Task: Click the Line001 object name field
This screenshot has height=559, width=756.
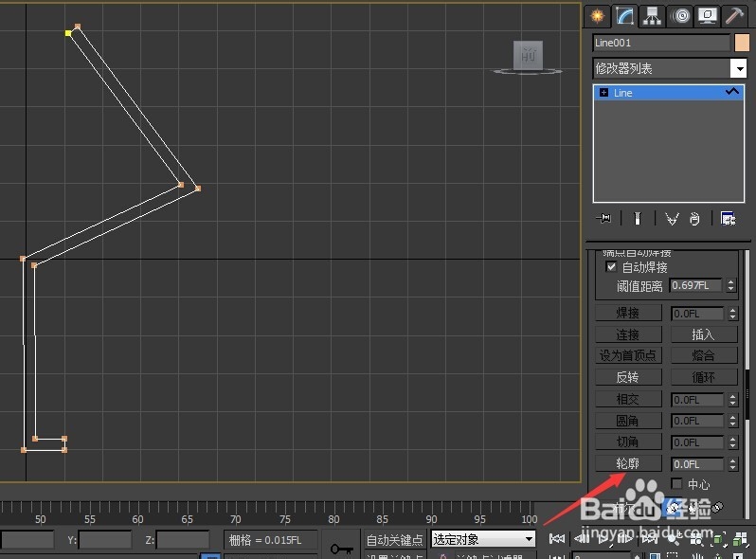Action: coord(661,43)
